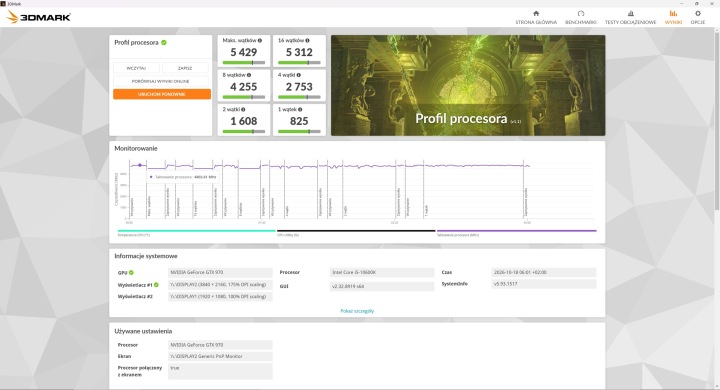Image resolution: width=720 pixels, height=390 pixels.
Task: Click the GUI version value
Action: [x=382, y=286]
